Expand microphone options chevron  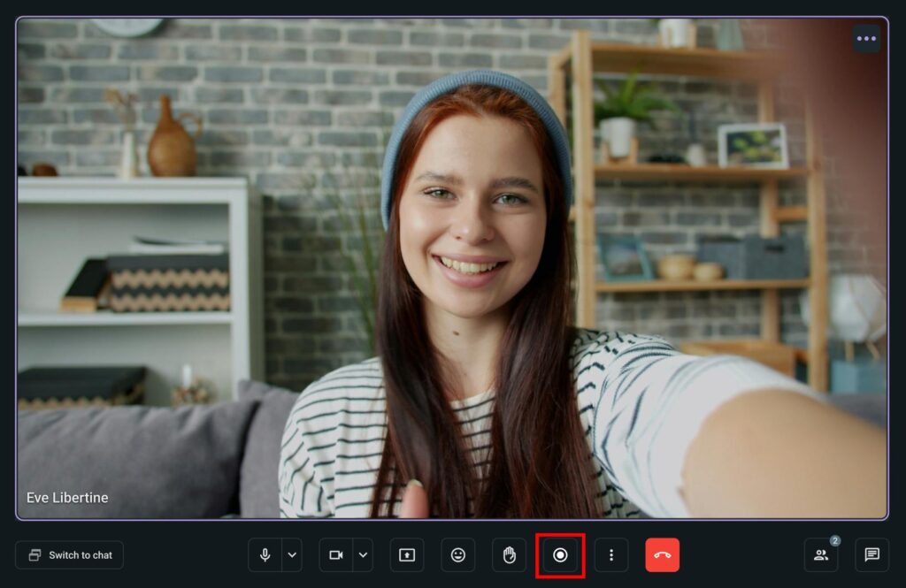click(292, 555)
